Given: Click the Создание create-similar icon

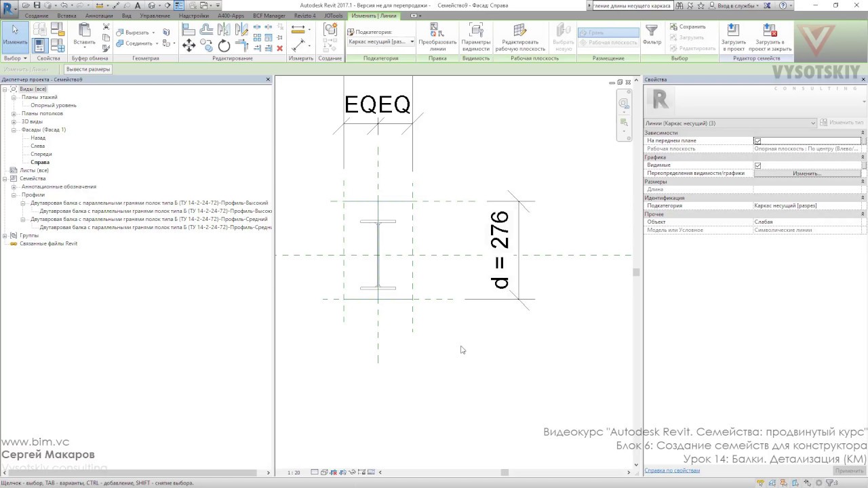Looking at the screenshot, I should [330, 30].
